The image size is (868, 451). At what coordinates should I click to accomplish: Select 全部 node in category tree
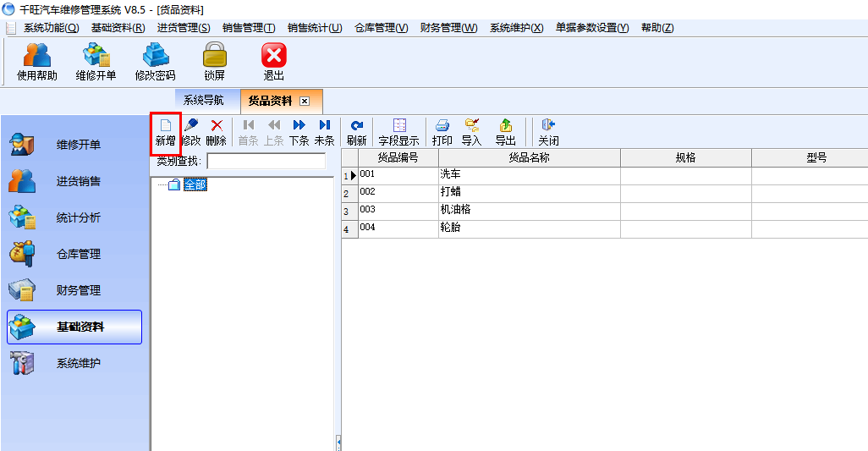(195, 184)
